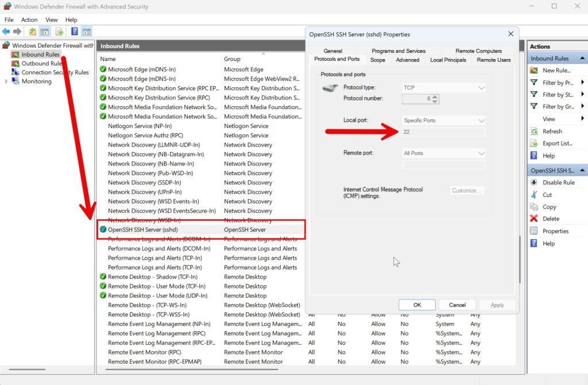
Task: Copy the OpenSSH SSH Server rule
Action: [x=550, y=206]
